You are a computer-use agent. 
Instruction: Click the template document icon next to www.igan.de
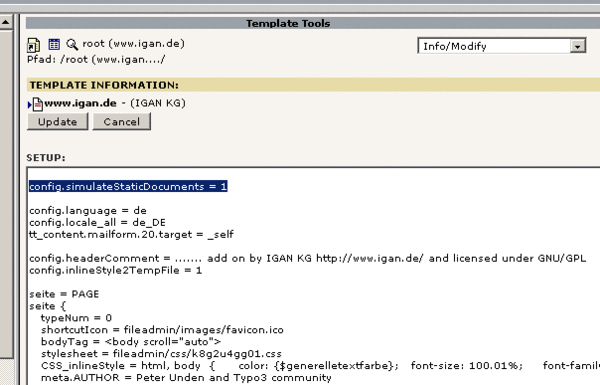[x=38, y=104]
